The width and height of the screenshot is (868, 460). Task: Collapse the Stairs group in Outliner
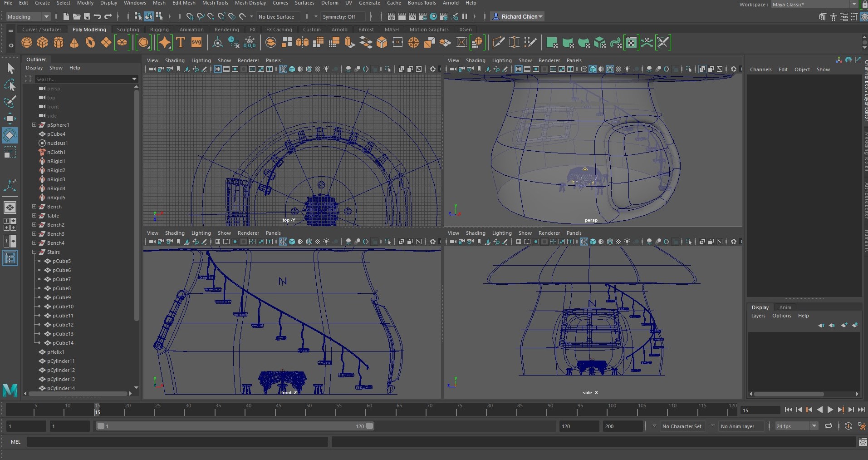click(34, 252)
